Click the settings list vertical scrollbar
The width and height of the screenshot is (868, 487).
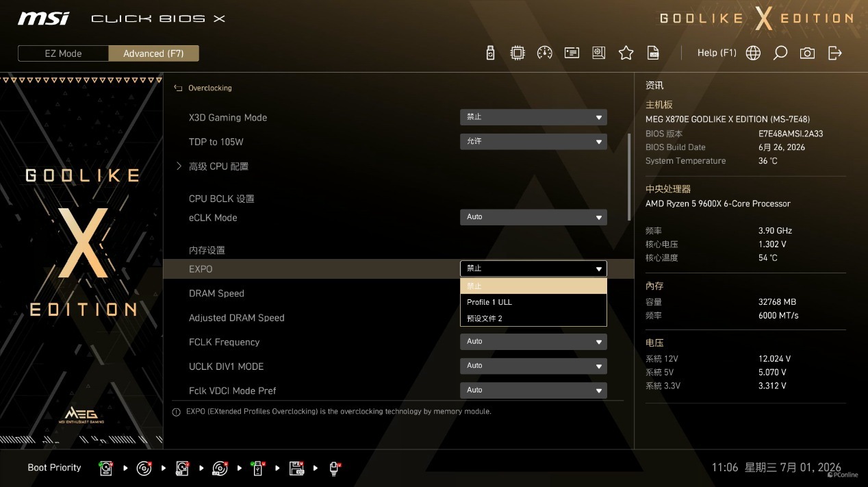tap(629, 177)
